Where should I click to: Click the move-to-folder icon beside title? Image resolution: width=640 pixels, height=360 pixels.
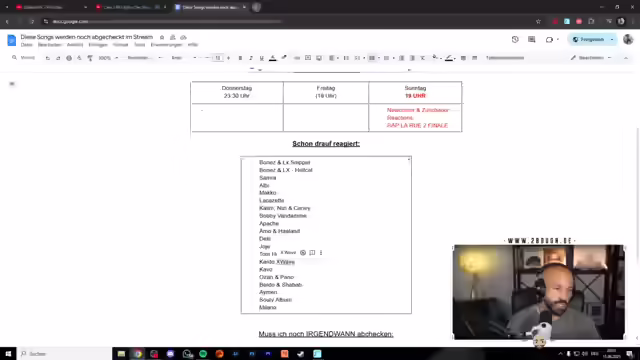click(173, 37)
